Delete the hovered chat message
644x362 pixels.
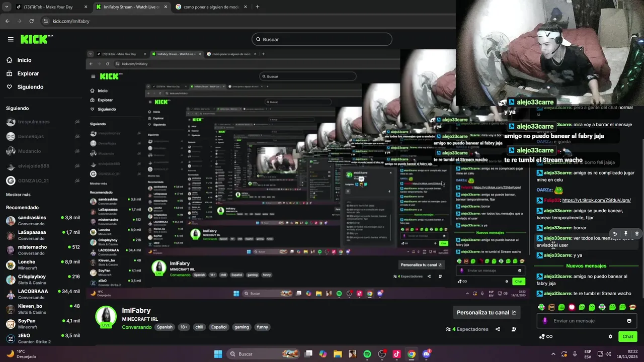(x=636, y=234)
